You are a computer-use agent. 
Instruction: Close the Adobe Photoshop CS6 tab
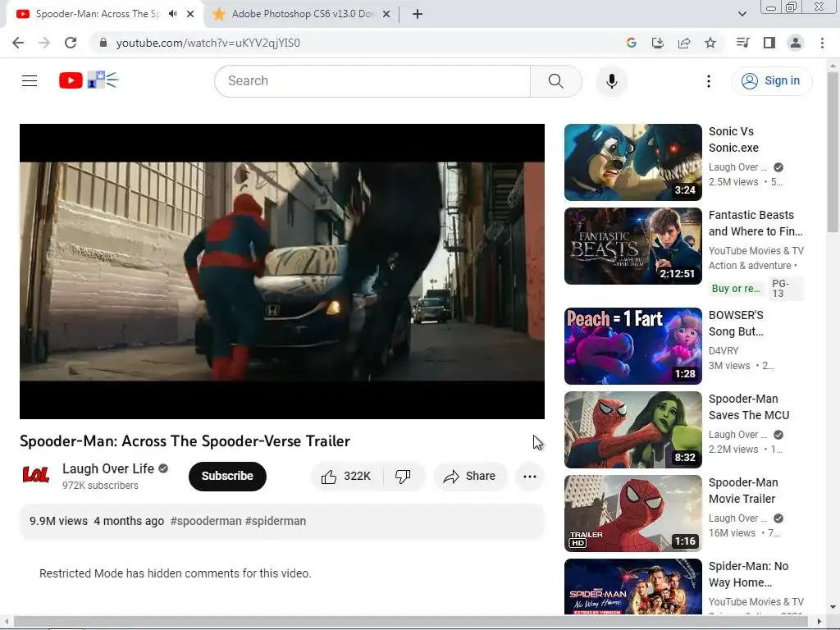click(386, 14)
